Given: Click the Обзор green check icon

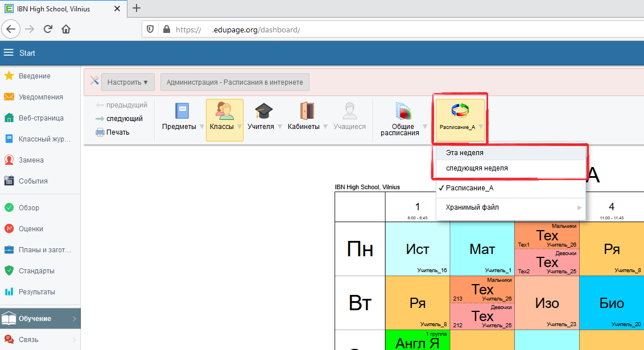Looking at the screenshot, I should (x=9, y=207).
